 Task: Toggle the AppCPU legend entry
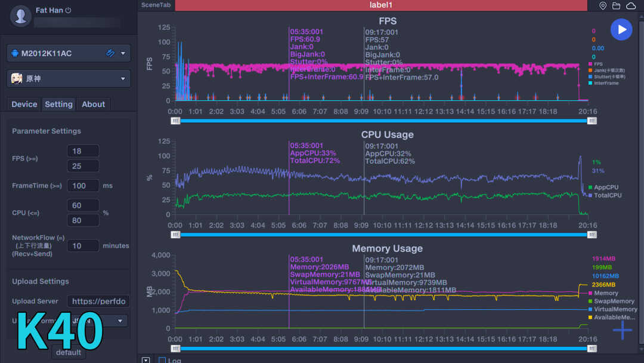coord(603,187)
